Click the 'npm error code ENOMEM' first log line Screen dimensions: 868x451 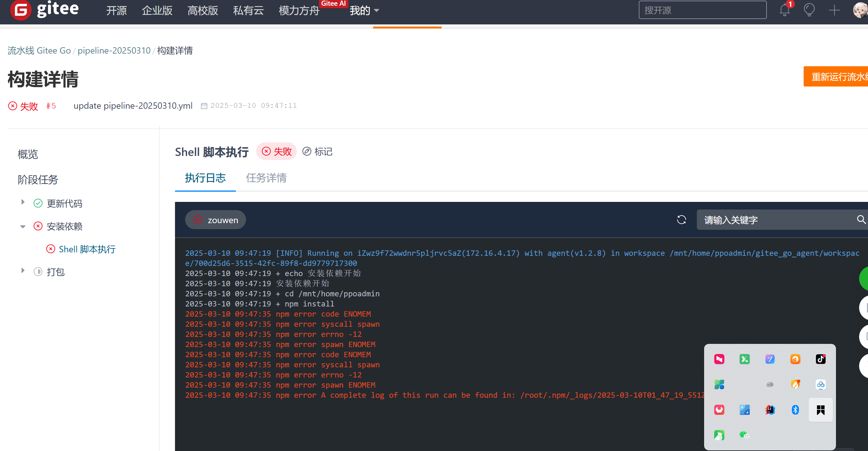tap(278, 314)
